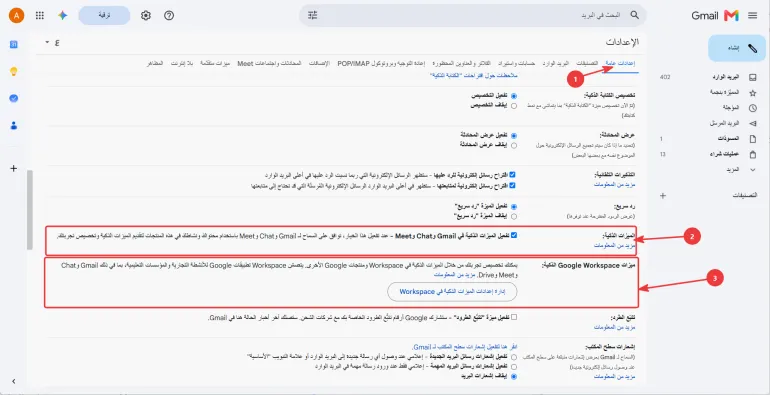Screen dimensions: 770x395
Task: Open Learn more link under Nudges
Action: coord(614,184)
